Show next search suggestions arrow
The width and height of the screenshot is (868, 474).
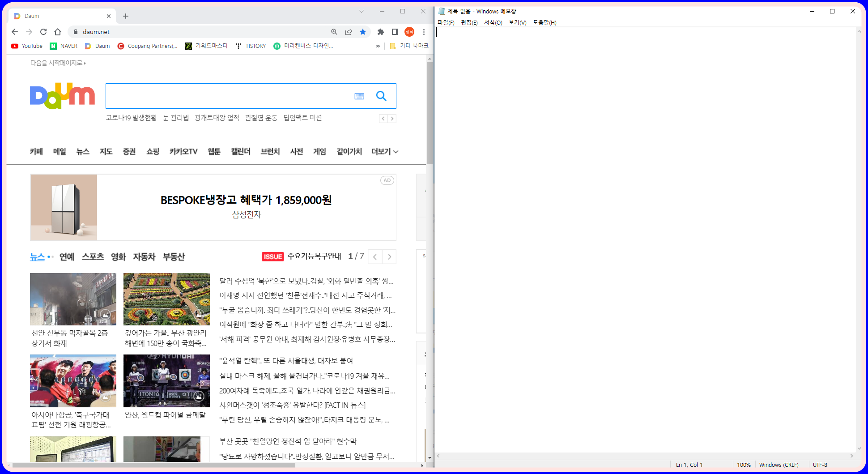[x=392, y=119]
